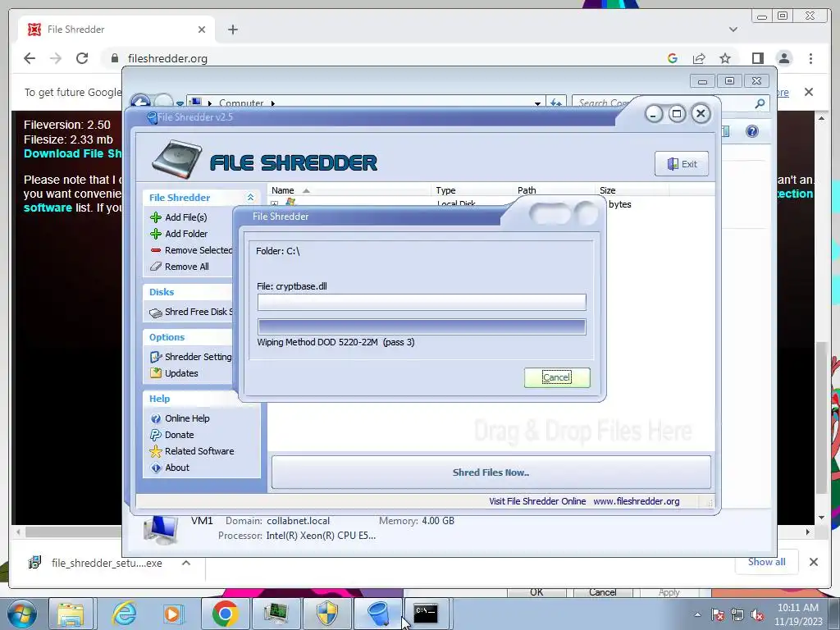The width and height of the screenshot is (840, 630).
Task: Bookmark this page with star icon
Action: click(x=725, y=58)
